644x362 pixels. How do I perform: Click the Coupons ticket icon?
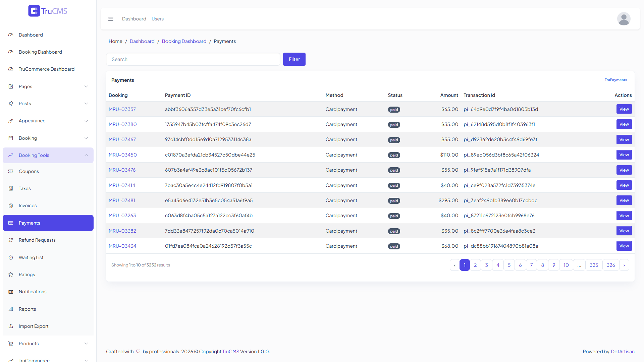(x=11, y=171)
